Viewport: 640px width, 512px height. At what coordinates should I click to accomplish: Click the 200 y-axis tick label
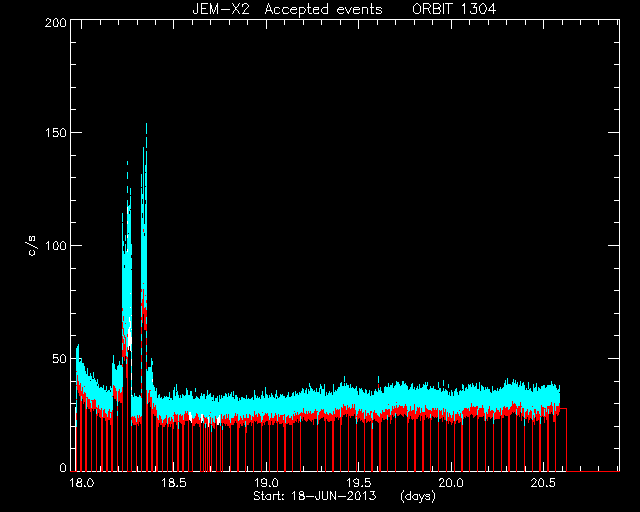pos(56,22)
